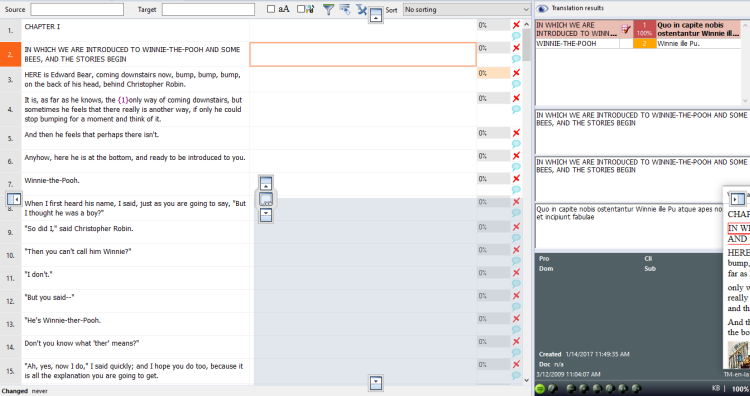Click the filter selection icon beside the funnel

coord(344,9)
